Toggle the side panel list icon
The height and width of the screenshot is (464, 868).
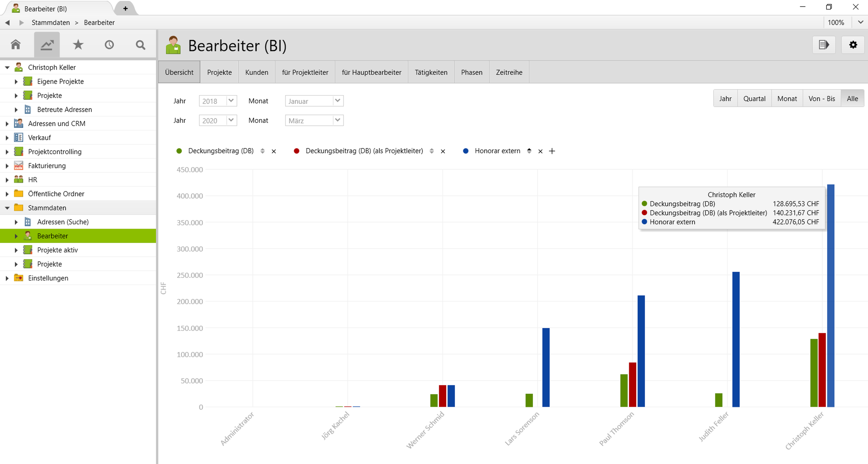pyautogui.click(x=823, y=45)
